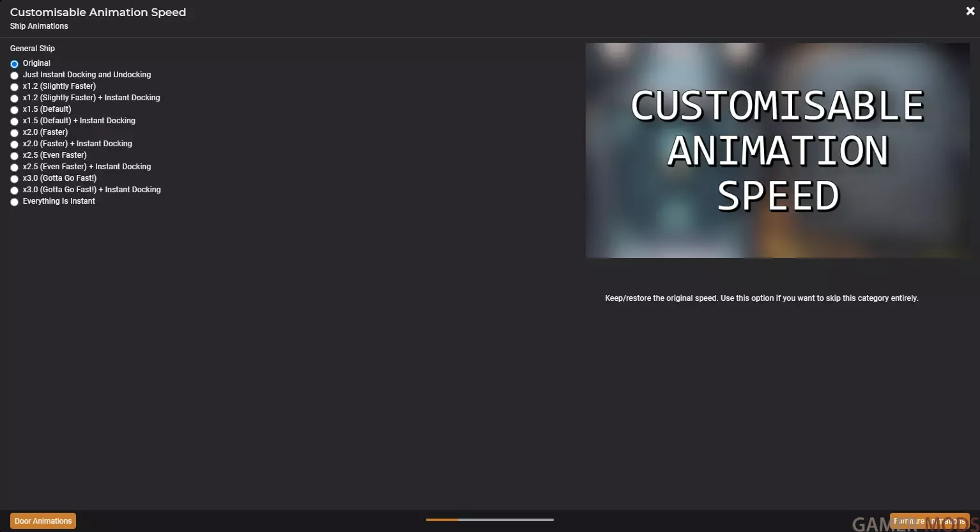
Task: Continue to Furniture Animations step
Action: [930, 521]
